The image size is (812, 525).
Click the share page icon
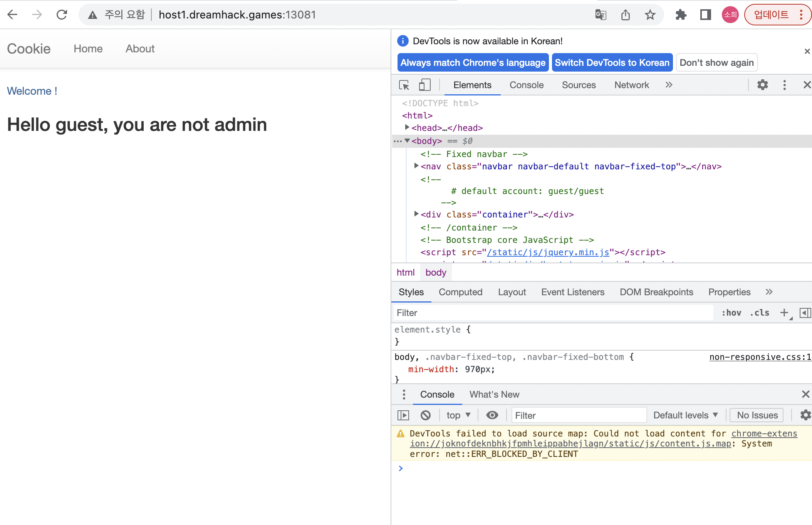tap(626, 15)
